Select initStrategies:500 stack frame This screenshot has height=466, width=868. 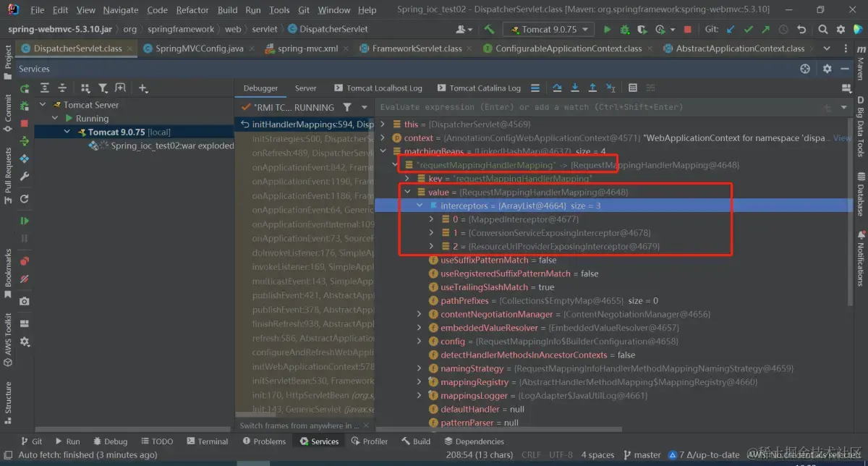coord(312,138)
